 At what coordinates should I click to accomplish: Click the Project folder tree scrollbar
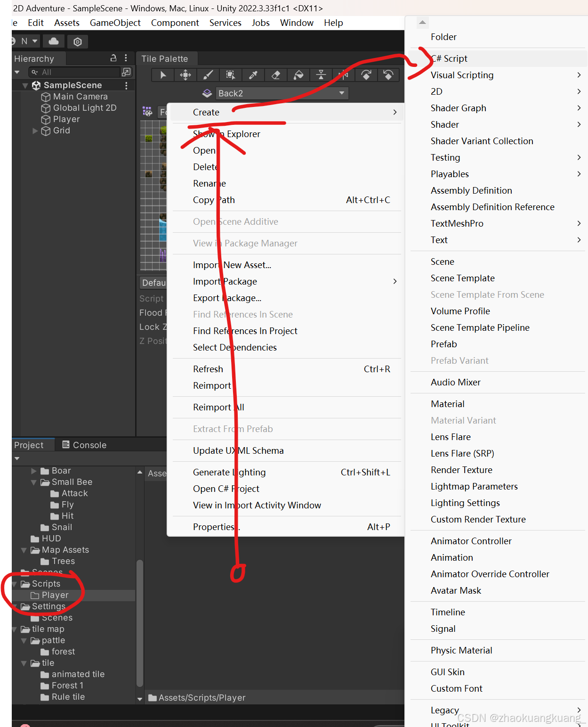point(139,622)
